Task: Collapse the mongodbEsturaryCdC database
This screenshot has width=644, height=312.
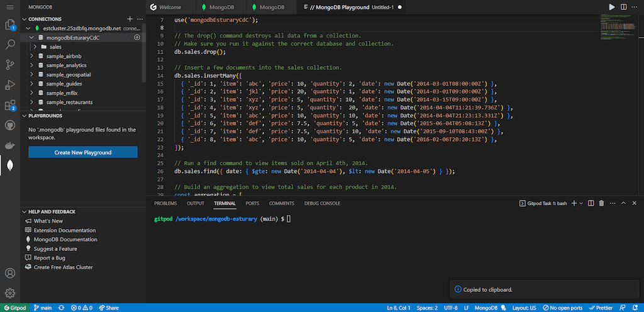Action: [32, 37]
